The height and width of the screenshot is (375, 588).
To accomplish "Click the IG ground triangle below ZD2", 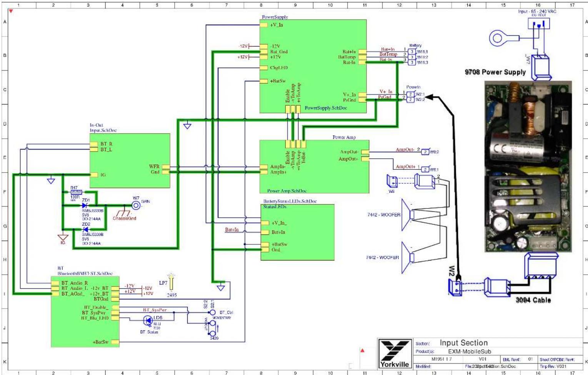I will 63,237.
